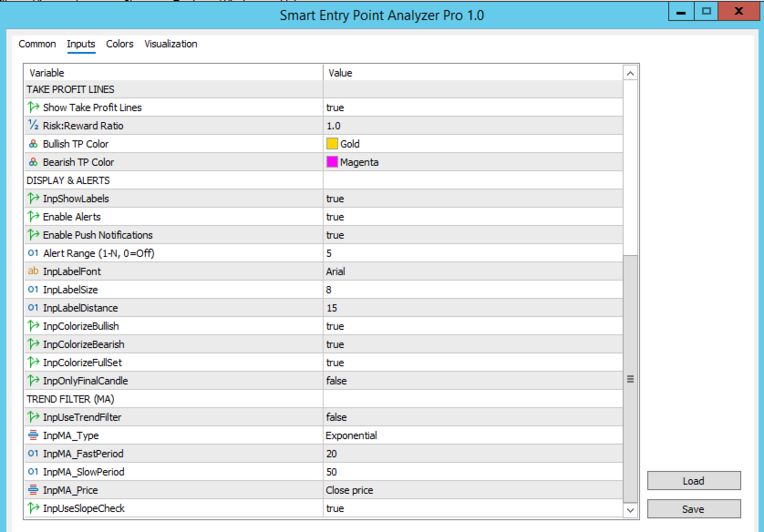Open the Bullish TP Color Gold value dropdown
This screenshot has height=532, width=764.
coord(472,144)
